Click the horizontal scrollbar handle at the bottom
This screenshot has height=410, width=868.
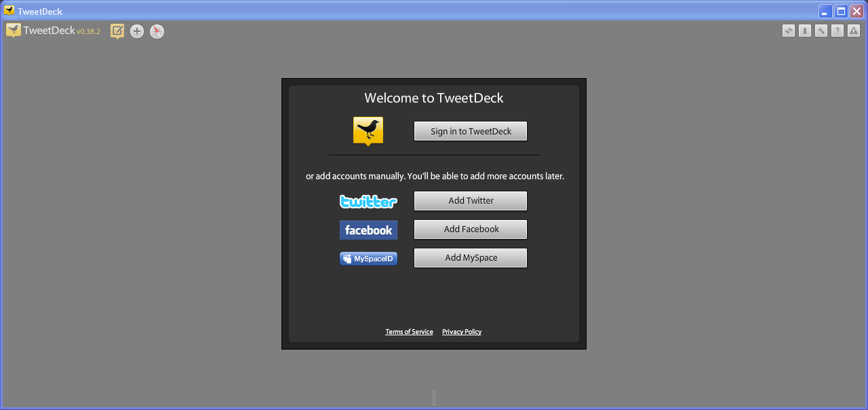coord(433,397)
